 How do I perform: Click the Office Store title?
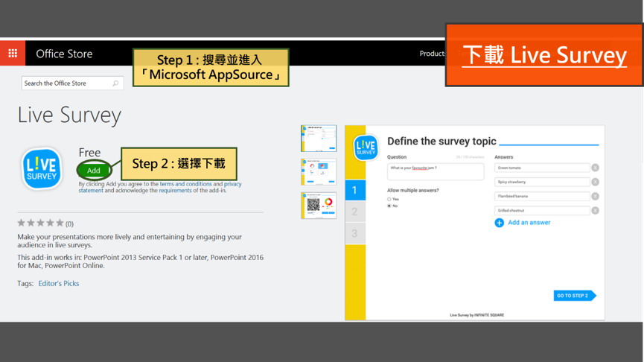[64, 54]
